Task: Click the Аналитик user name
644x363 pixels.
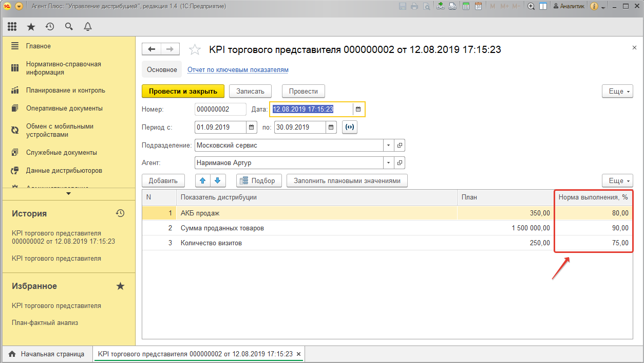Action: pyautogui.click(x=569, y=6)
